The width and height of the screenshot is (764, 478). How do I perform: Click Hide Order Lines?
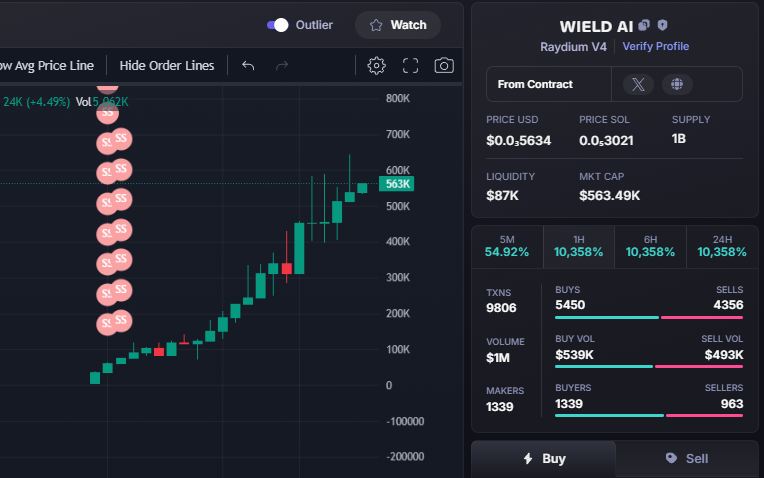167,65
